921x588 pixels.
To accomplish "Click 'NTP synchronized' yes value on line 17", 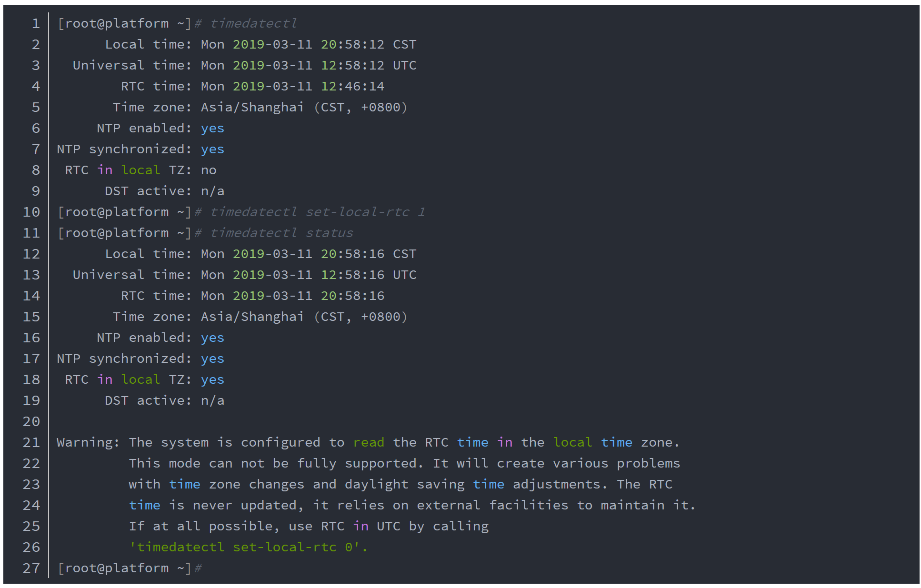I will click(x=212, y=359).
